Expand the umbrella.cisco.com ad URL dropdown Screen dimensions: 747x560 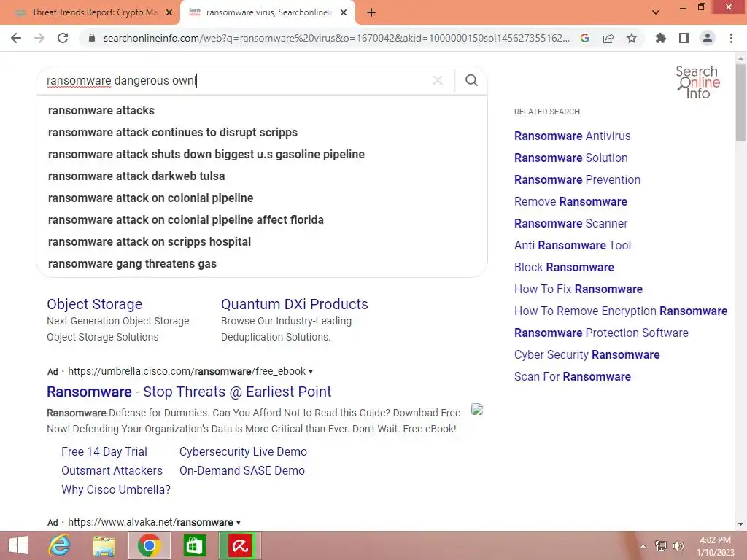311,372
